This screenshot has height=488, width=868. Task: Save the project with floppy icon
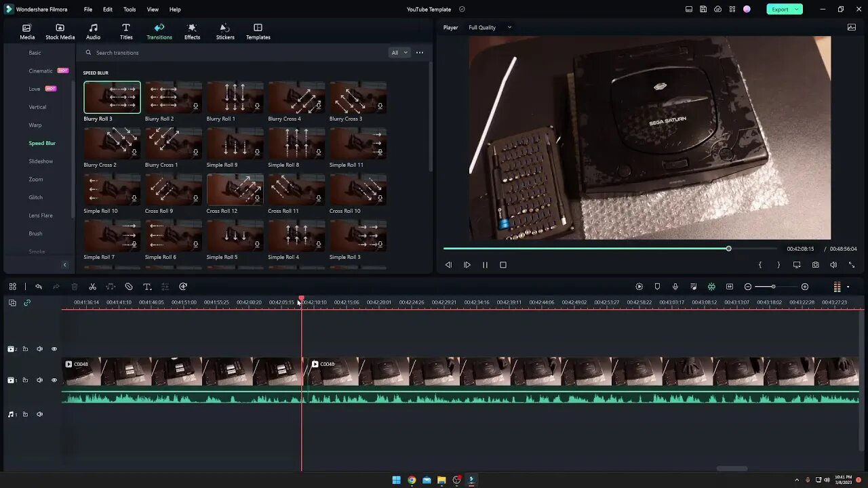click(x=703, y=9)
